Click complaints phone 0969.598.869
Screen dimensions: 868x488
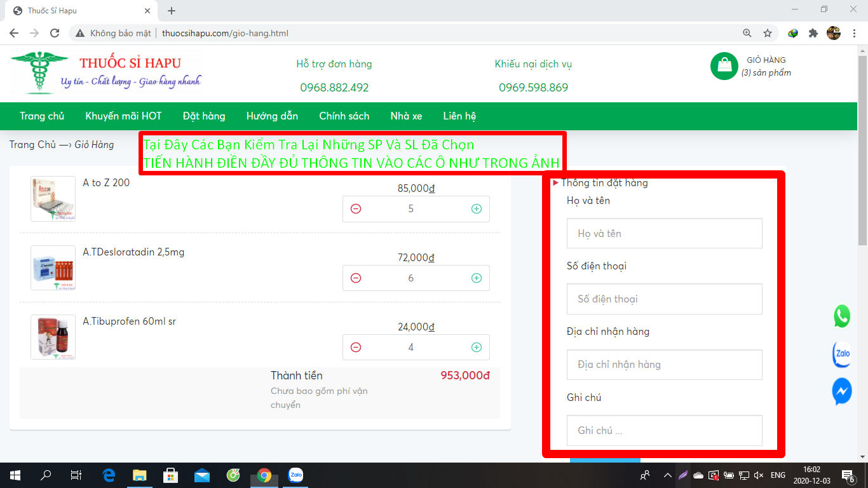coord(533,88)
